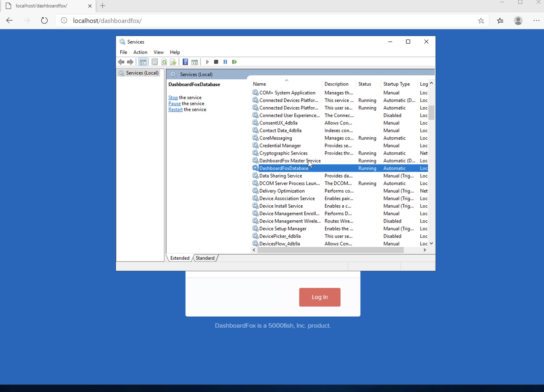544x392 pixels.
Task: Select the Delivery Optimization service
Action: pos(340,191)
